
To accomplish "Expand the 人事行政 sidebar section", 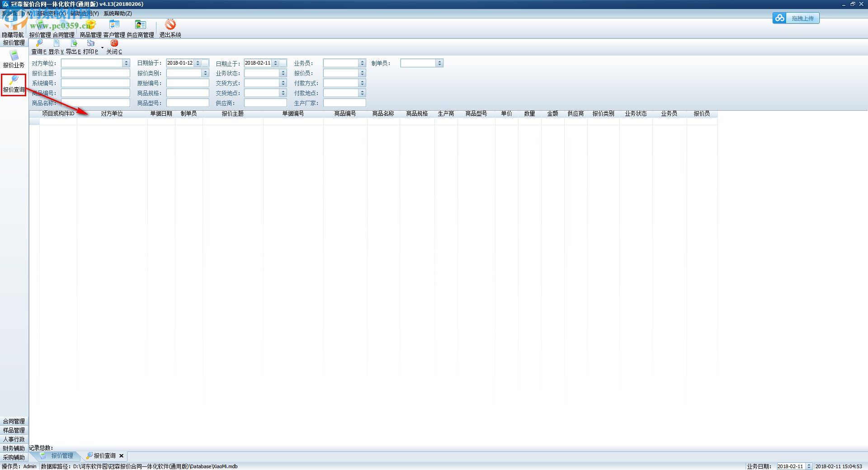I will (14, 440).
